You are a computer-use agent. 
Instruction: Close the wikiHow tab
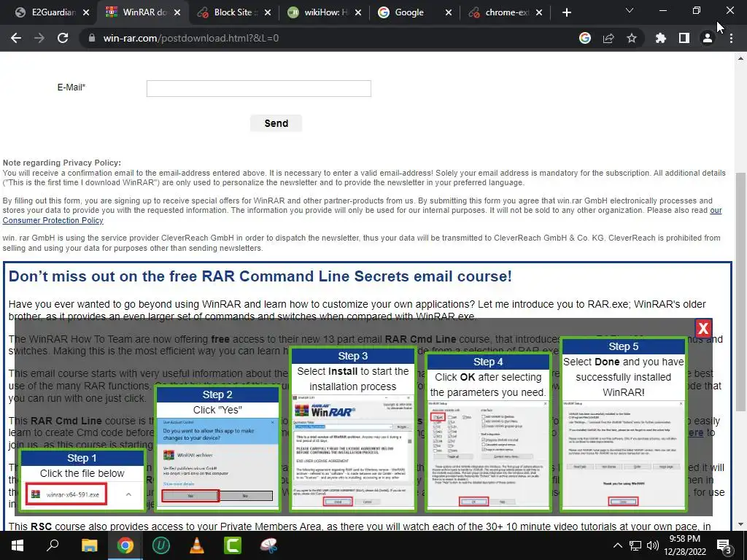(x=358, y=12)
